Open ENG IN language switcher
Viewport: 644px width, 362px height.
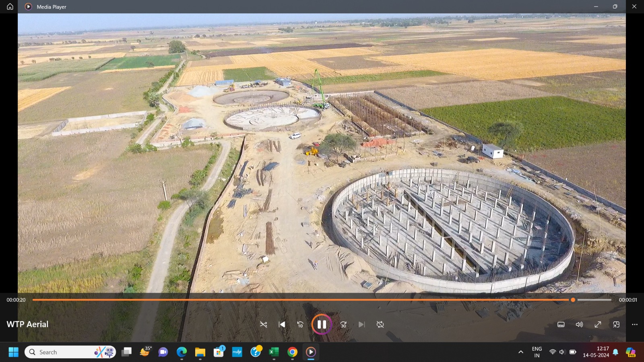537,352
